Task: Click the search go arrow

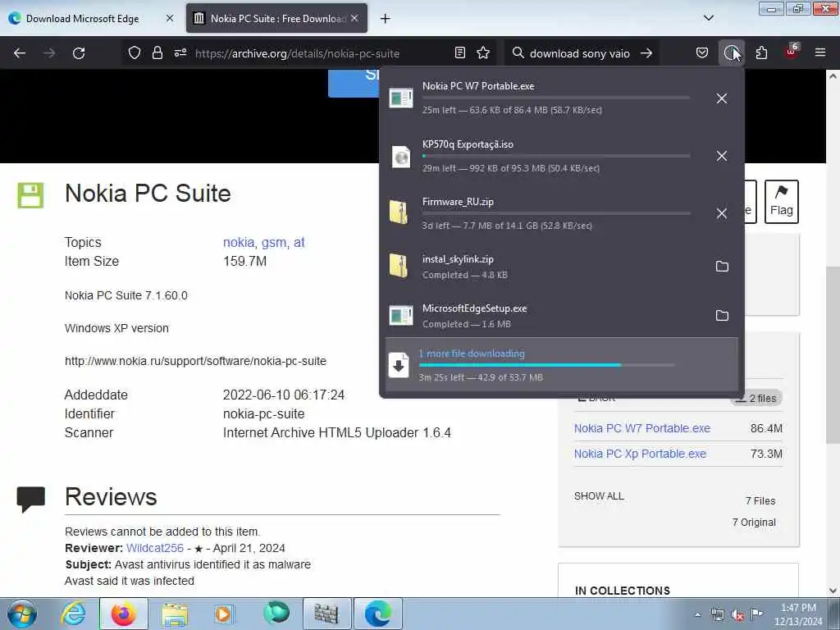Action: [646, 53]
